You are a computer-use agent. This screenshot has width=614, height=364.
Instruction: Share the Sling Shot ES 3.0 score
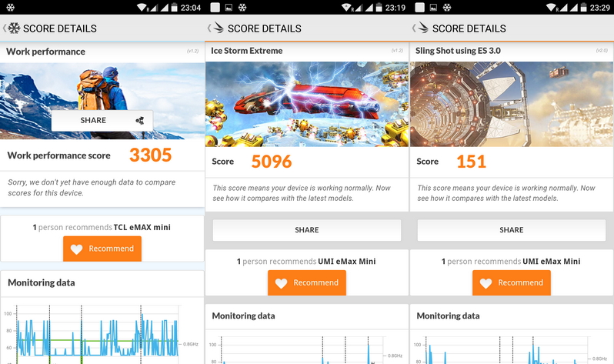(x=512, y=230)
